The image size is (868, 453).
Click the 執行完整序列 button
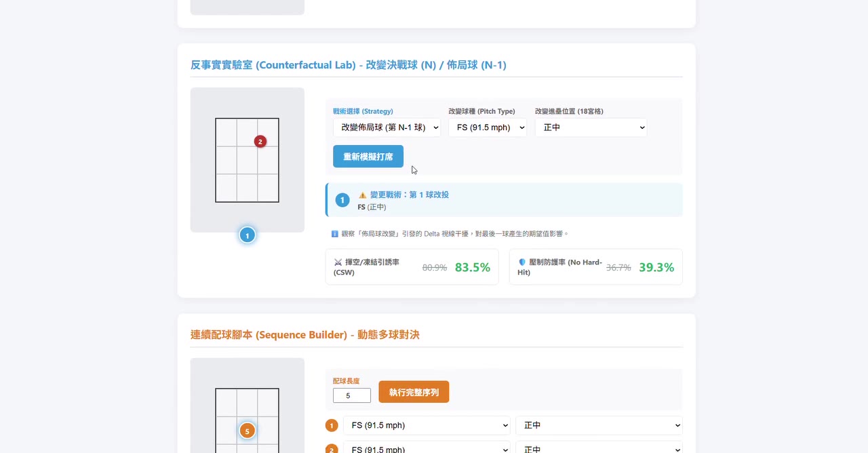coord(414,392)
